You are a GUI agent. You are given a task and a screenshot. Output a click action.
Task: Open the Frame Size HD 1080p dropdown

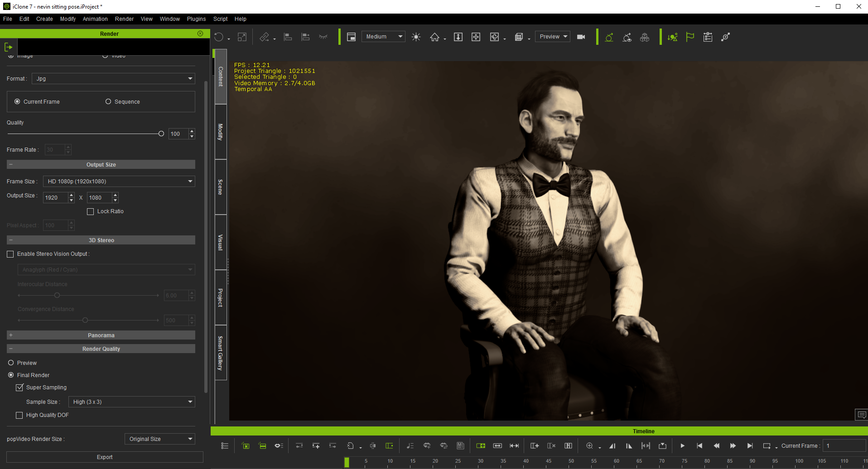point(119,182)
